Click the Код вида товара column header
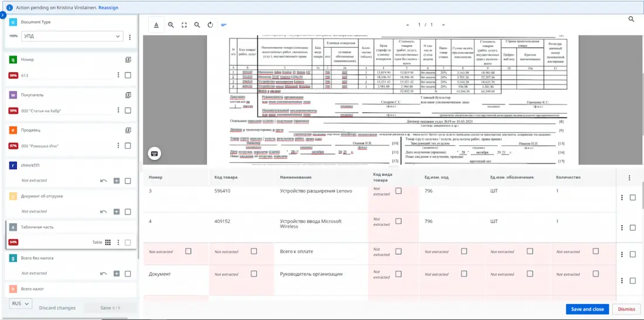644x320 pixels. 382,177
